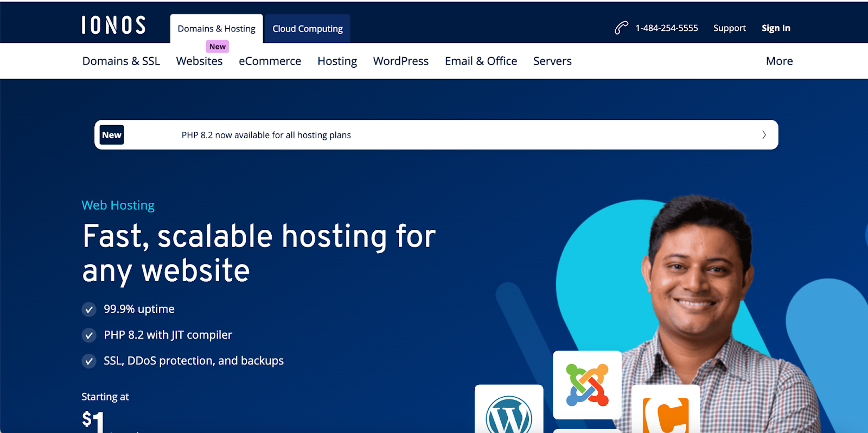Expand the More menu
Screen dimensions: 868x433
[x=780, y=61]
